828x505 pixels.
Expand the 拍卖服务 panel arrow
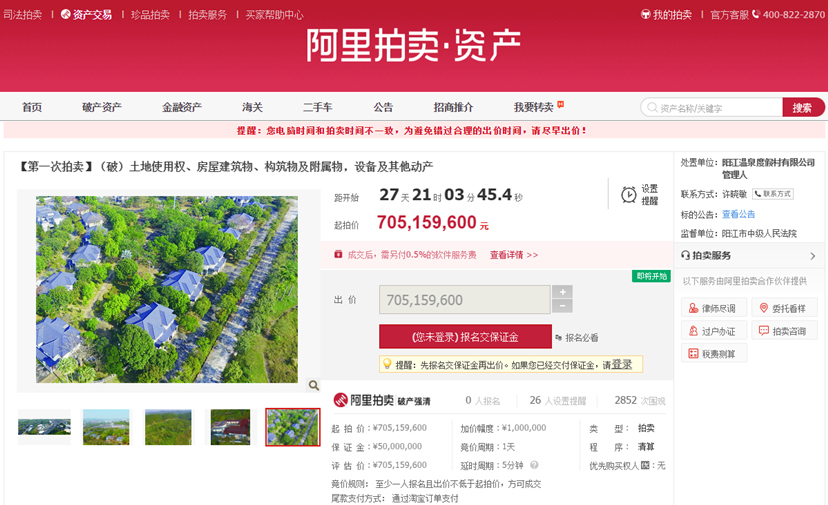coord(813,256)
